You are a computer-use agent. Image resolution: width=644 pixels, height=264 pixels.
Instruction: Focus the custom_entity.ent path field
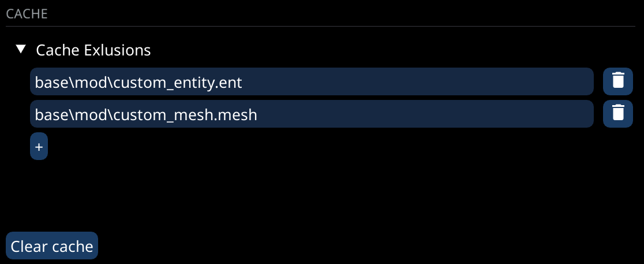[x=312, y=81]
